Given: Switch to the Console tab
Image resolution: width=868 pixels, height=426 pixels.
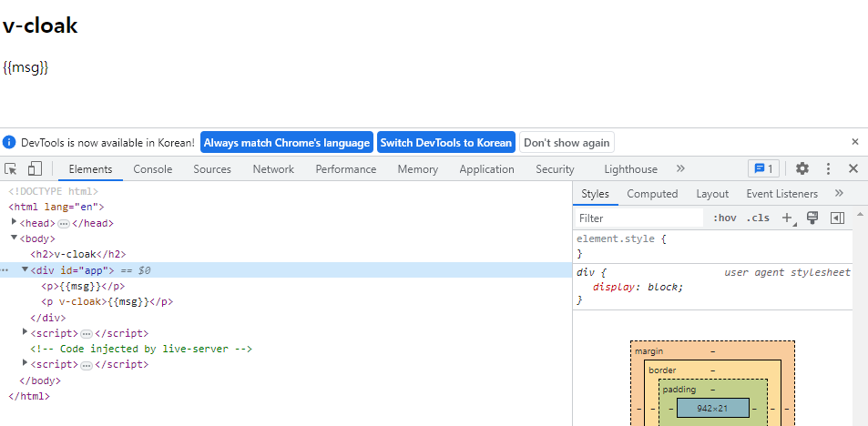Looking at the screenshot, I should pos(153,169).
